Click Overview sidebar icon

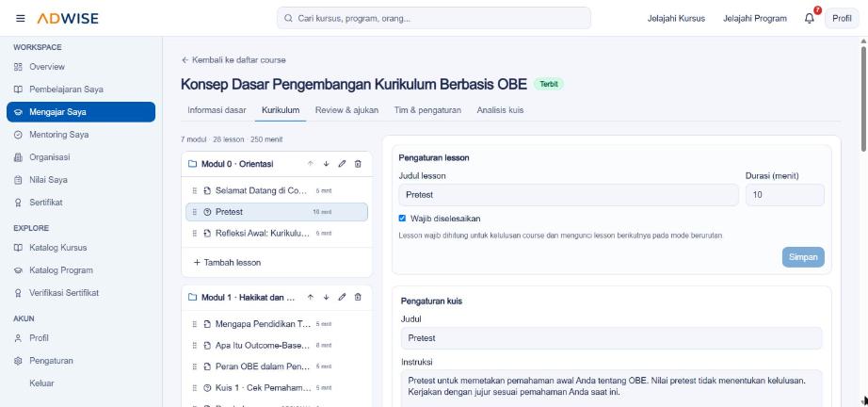click(18, 67)
